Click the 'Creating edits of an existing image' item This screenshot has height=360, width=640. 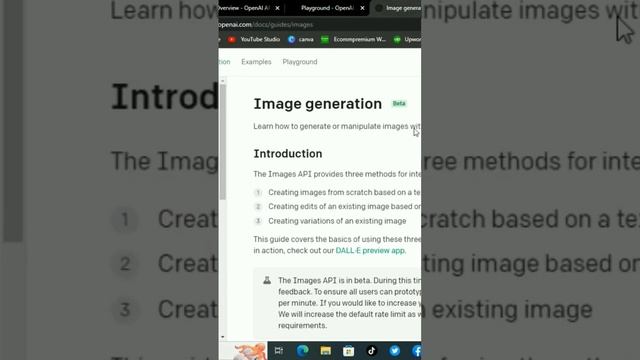344,207
